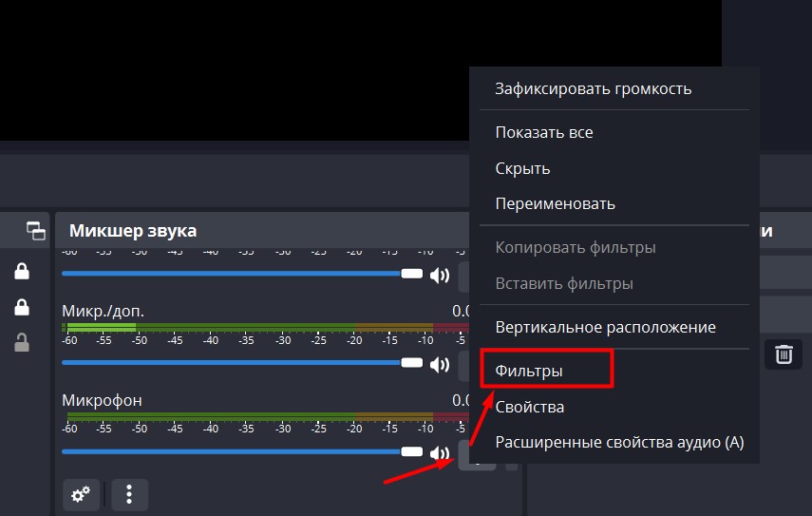Click the speaker icon of the topmost mixer channel
Image resolution: width=812 pixels, height=516 pixels.
439,276
